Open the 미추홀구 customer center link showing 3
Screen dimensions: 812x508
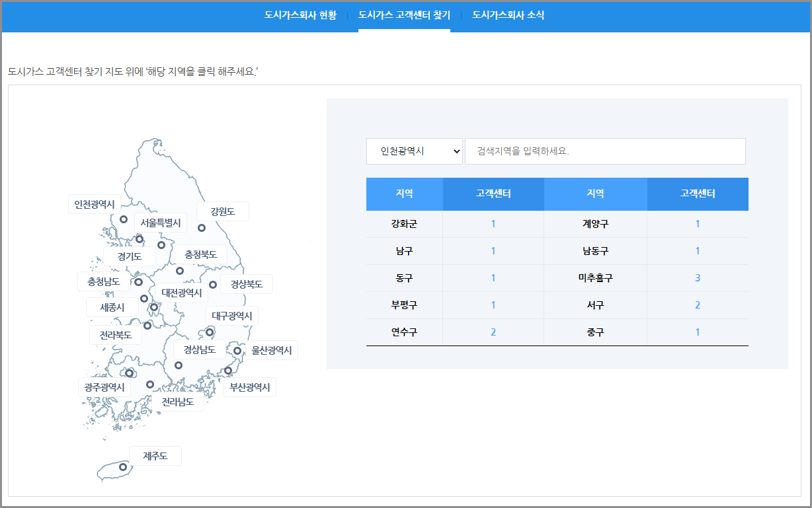point(697,277)
